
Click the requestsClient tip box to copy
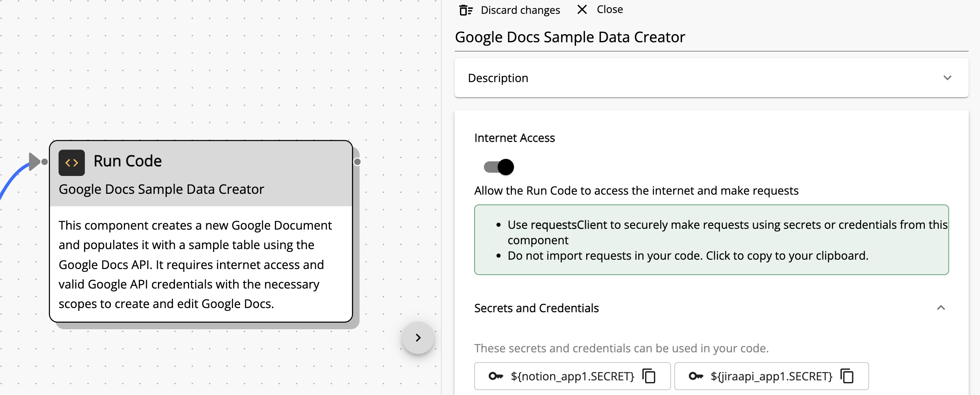click(711, 240)
